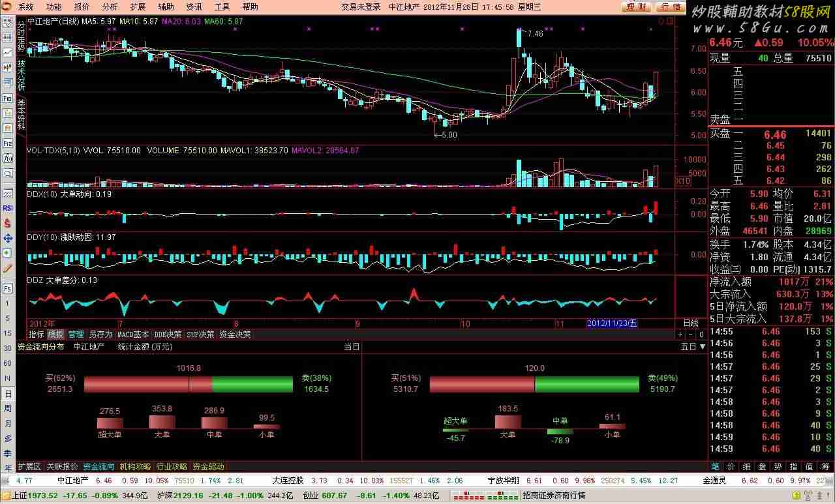Image resolution: width=835 pixels, height=504 pixels.
Task: Switch to 行业攻略 bottom tab
Action: (x=172, y=467)
